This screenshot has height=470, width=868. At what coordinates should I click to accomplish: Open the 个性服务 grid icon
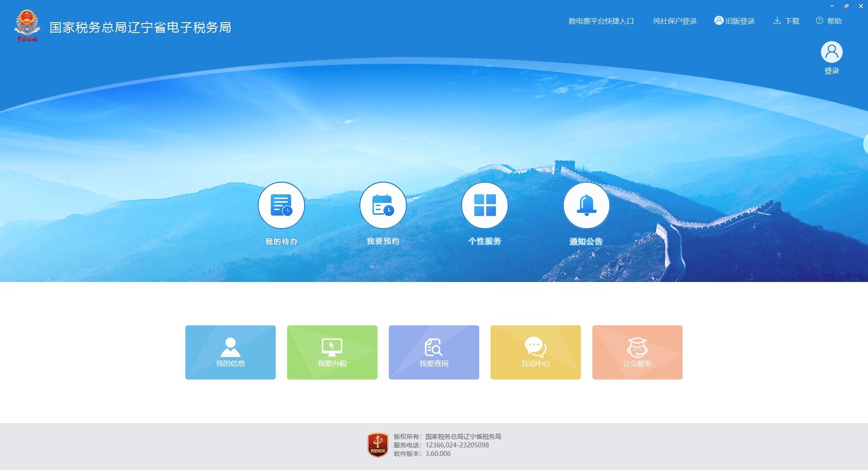pos(485,205)
